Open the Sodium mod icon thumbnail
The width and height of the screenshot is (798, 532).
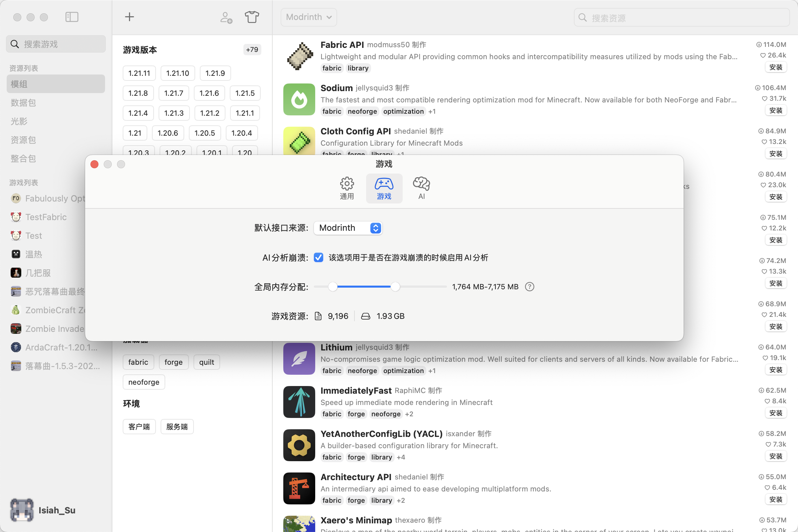tap(299, 99)
